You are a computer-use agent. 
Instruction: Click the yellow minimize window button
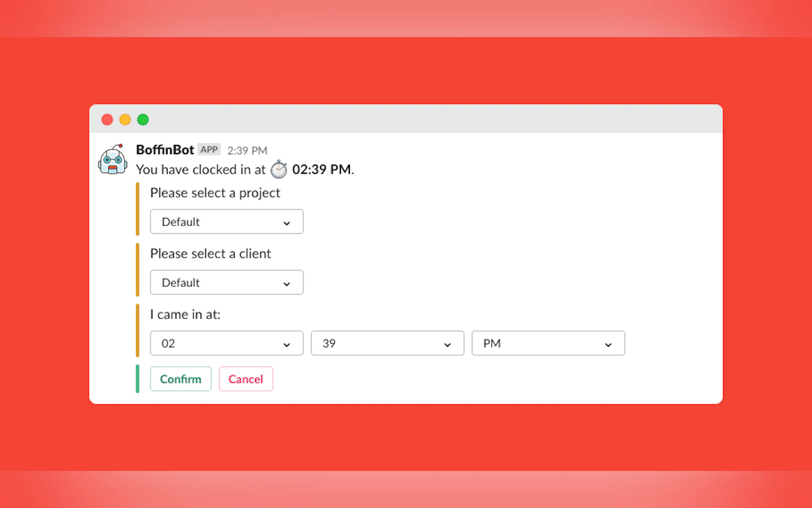pyautogui.click(x=125, y=120)
